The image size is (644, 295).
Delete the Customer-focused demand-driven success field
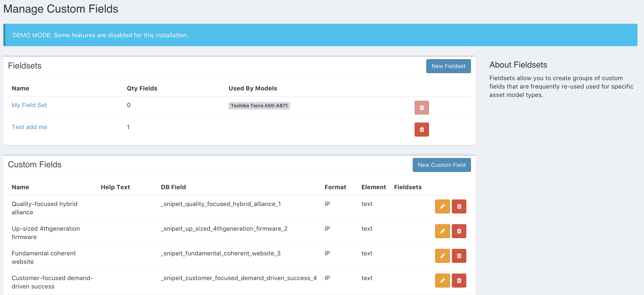tap(459, 281)
